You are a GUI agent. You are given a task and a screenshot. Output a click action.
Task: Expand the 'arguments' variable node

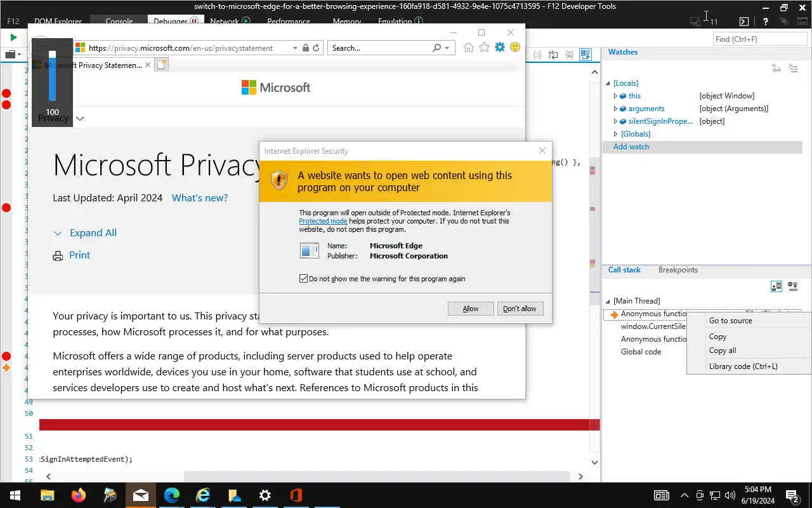[x=615, y=109]
